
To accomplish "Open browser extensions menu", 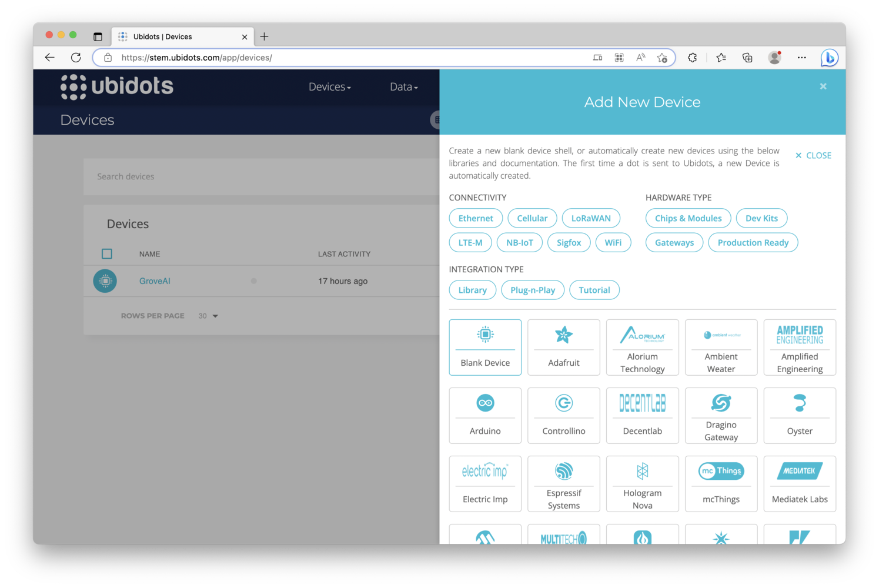I will pyautogui.click(x=692, y=58).
